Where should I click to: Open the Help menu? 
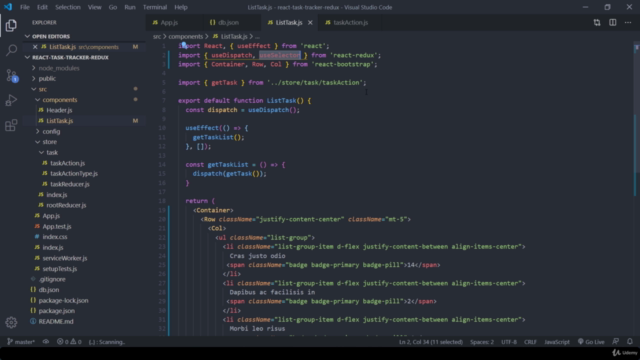[181, 7]
